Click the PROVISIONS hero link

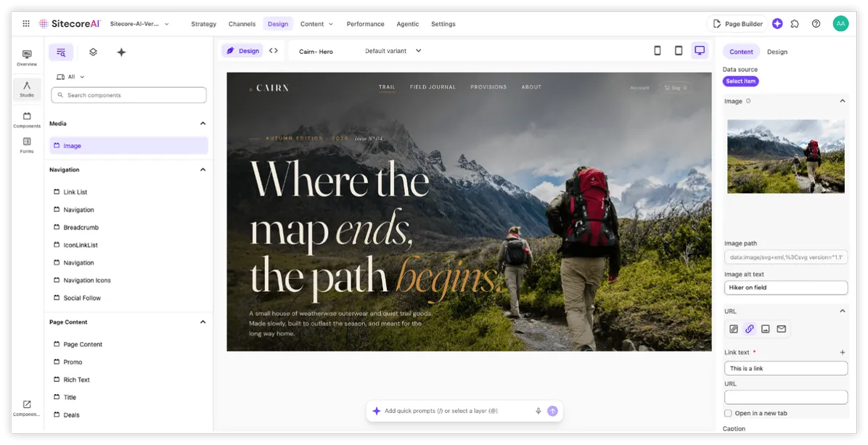click(488, 87)
